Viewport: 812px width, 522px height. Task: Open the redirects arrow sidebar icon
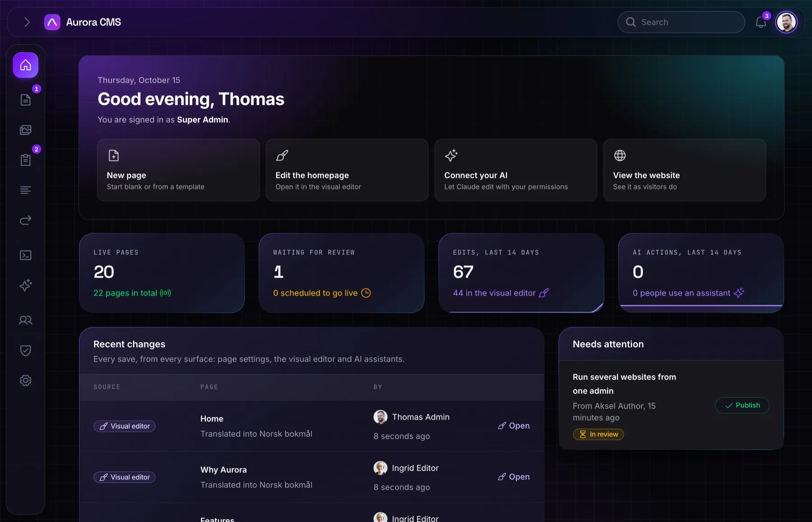point(26,220)
